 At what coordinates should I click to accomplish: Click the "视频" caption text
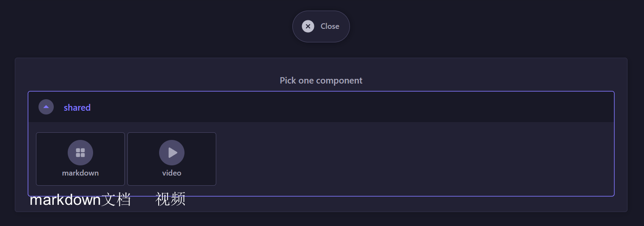[171, 199]
